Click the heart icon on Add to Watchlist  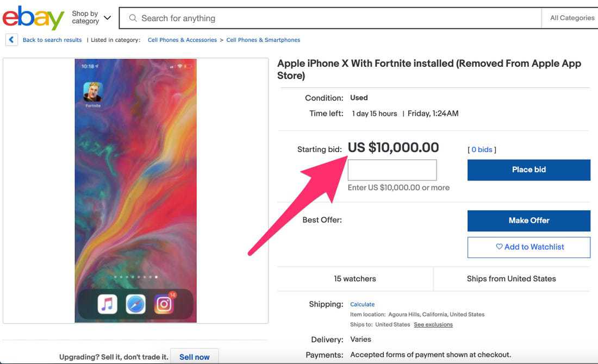pyautogui.click(x=499, y=247)
